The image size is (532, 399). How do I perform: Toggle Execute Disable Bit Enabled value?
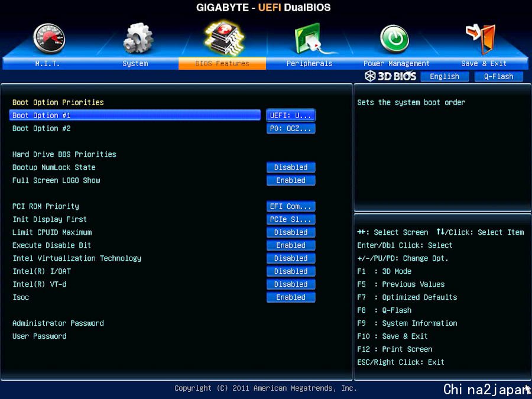(291, 245)
